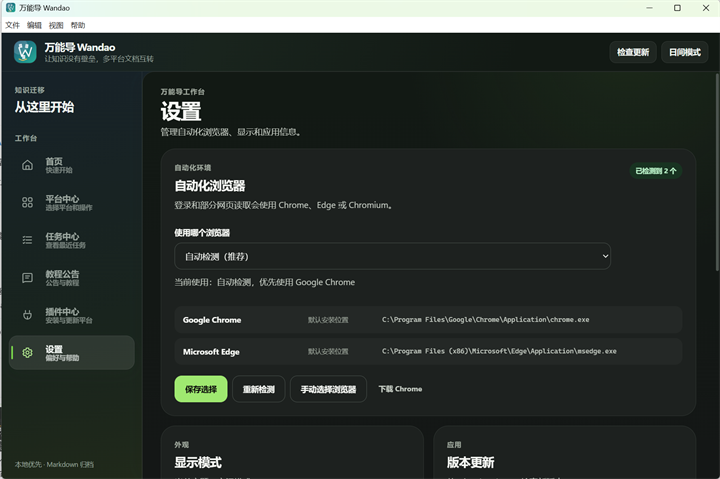Click the 当前使用 status line

coord(264,282)
